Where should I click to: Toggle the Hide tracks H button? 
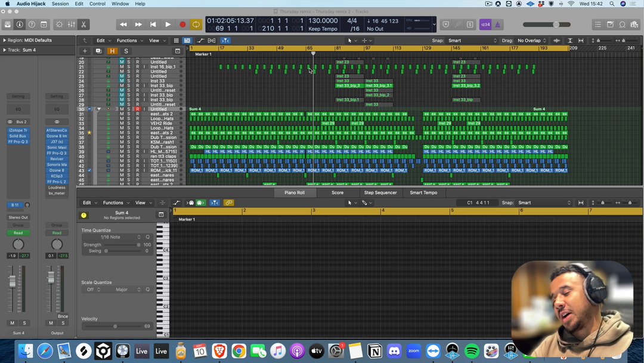pos(112,51)
